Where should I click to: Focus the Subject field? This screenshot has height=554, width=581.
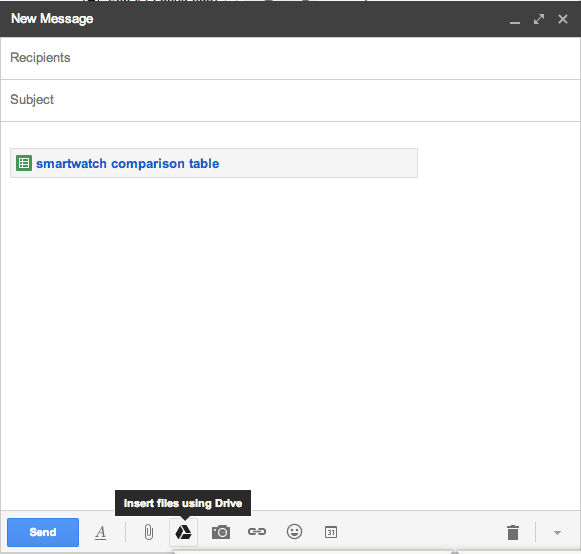tap(290, 100)
